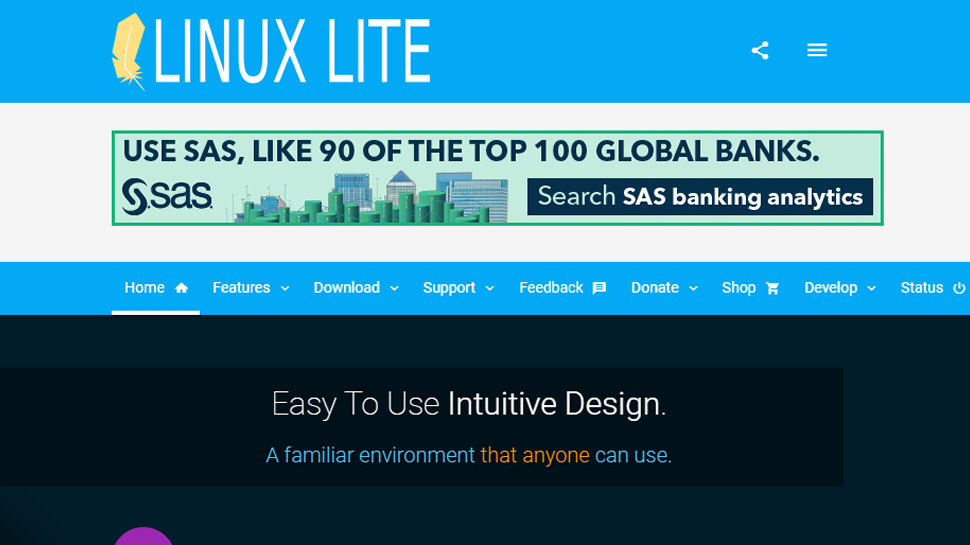Click the Easy To Use Intuitive Design heading

click(x=468, y=404)
